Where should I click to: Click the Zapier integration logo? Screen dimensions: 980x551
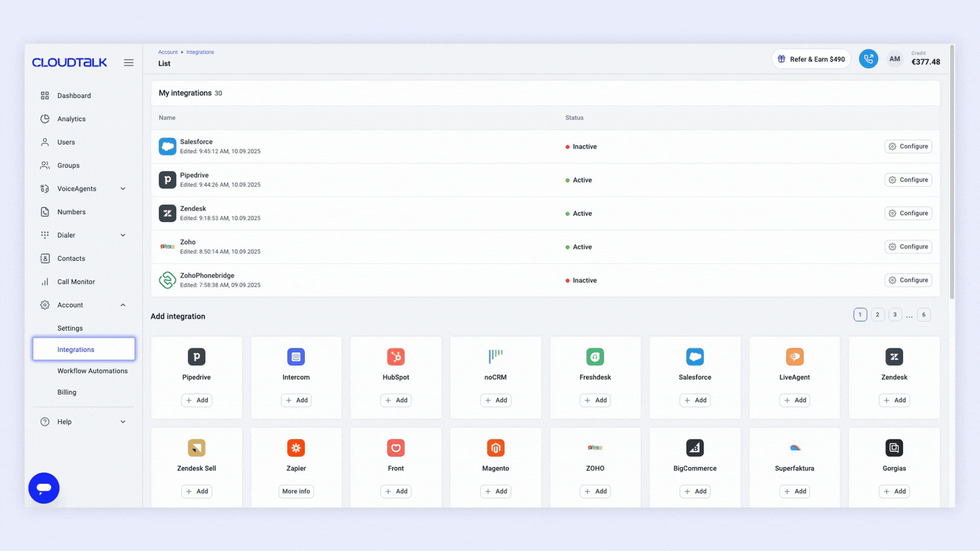296,448
